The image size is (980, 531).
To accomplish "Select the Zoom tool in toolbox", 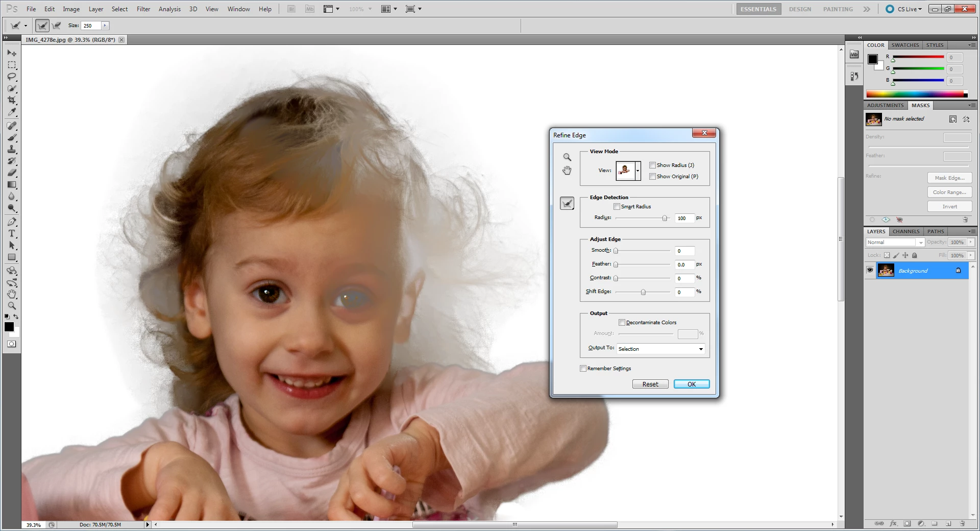I will click(x=12, y=306).
